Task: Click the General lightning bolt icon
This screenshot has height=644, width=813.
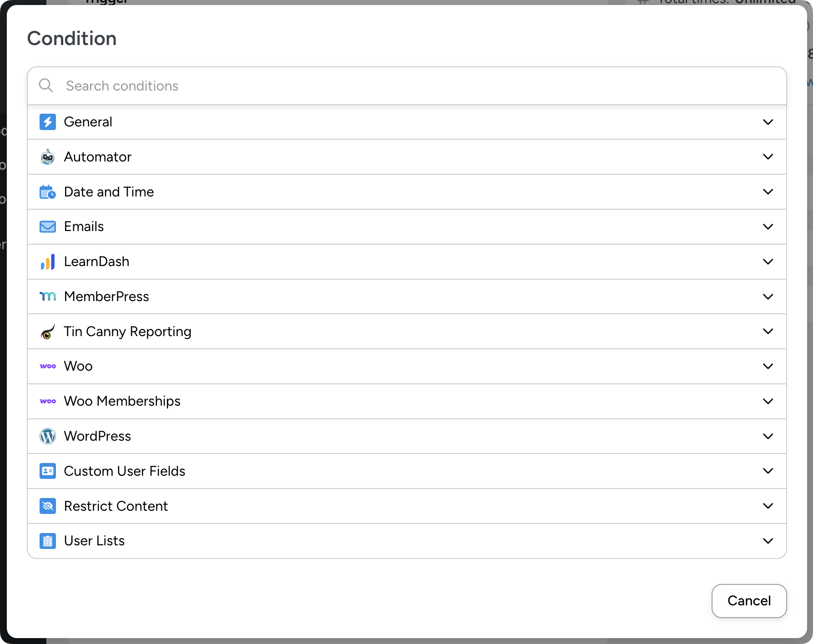Action: pos(48,122)
